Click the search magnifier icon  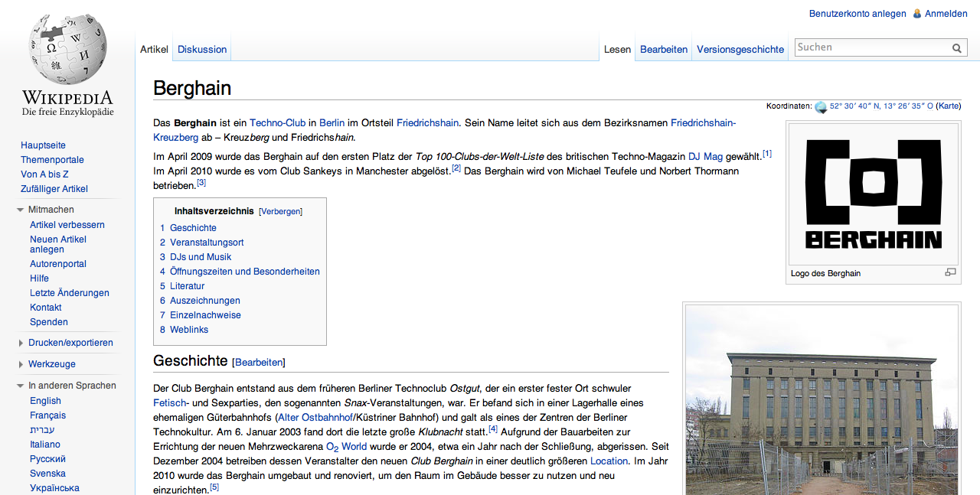click(x=957, y=48)
